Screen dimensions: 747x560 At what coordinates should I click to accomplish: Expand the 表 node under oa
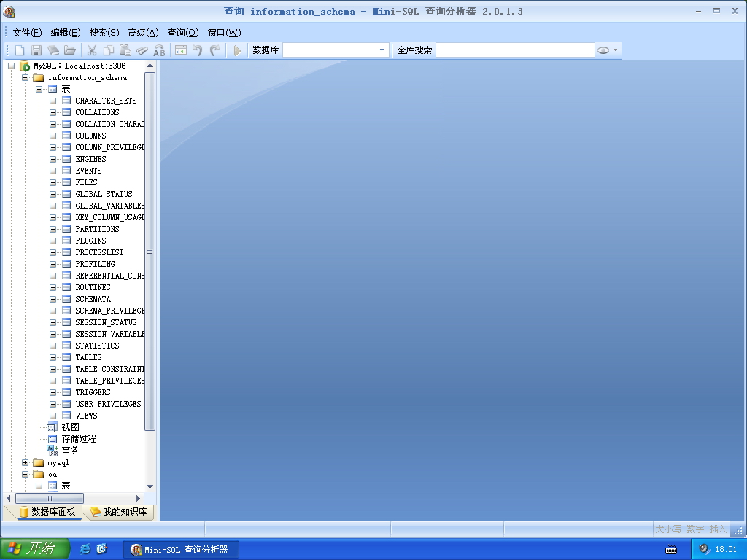coord(39,486)
